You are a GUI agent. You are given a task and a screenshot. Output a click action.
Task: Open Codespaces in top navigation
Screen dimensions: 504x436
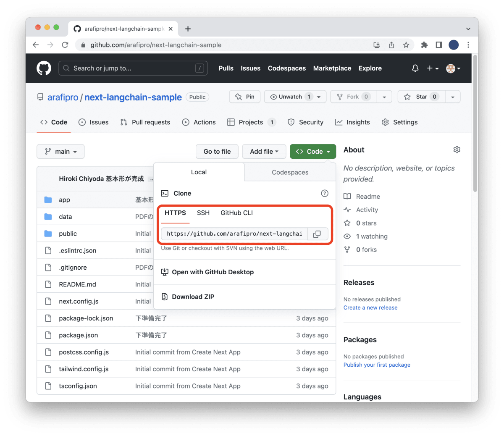tap(287, 68)
